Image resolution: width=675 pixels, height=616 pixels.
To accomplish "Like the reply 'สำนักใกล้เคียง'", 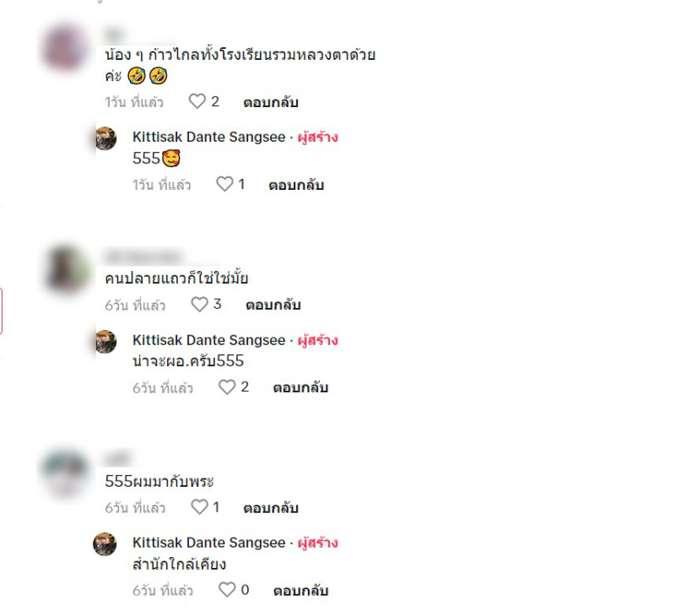I will point(227,590).
